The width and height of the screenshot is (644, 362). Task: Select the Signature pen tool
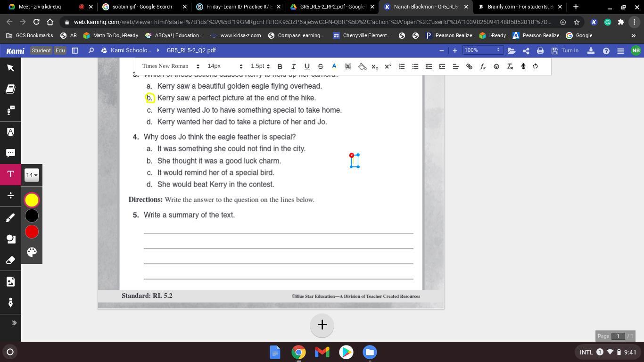tap(10, 303)
